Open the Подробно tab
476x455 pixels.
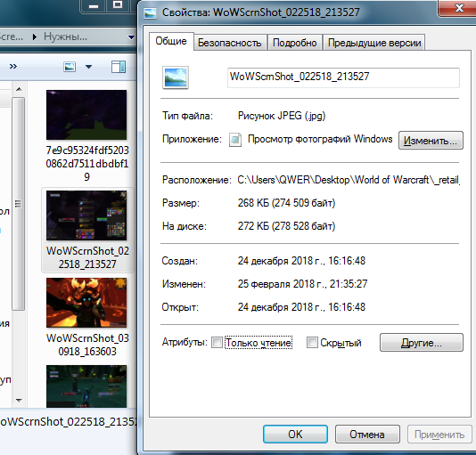(294, 43)
